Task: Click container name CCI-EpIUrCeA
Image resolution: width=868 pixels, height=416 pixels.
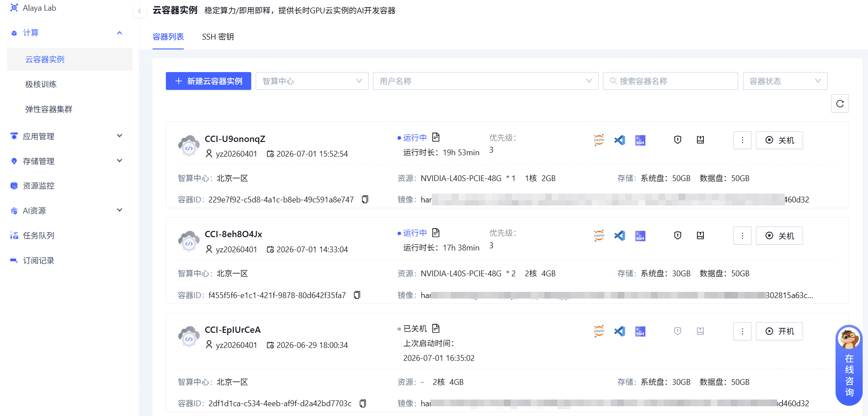Action: click(x=233, y=330)
